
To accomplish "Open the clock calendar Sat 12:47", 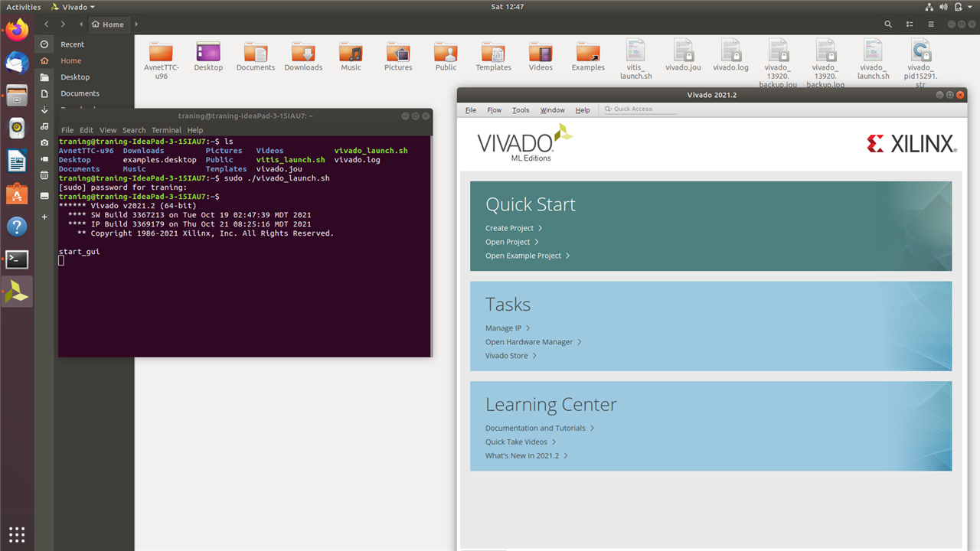I will (x=507, y=7).
